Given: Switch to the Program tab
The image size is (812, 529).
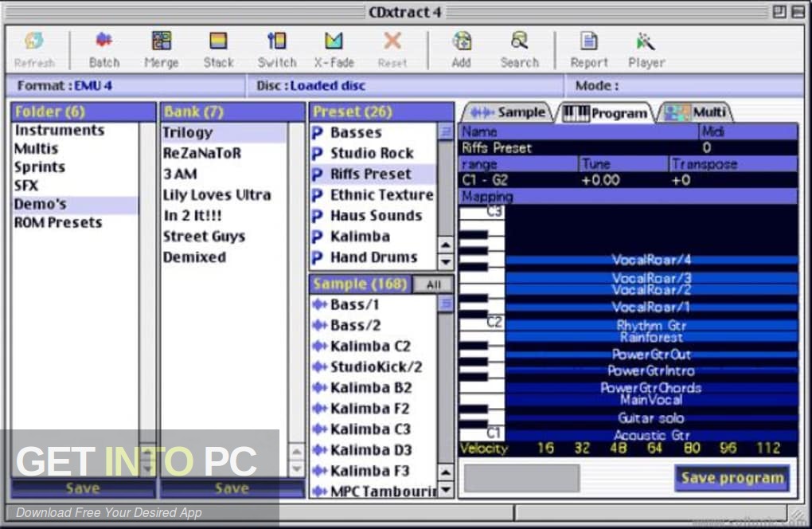Looking at the screenshot, I should 605,112.
